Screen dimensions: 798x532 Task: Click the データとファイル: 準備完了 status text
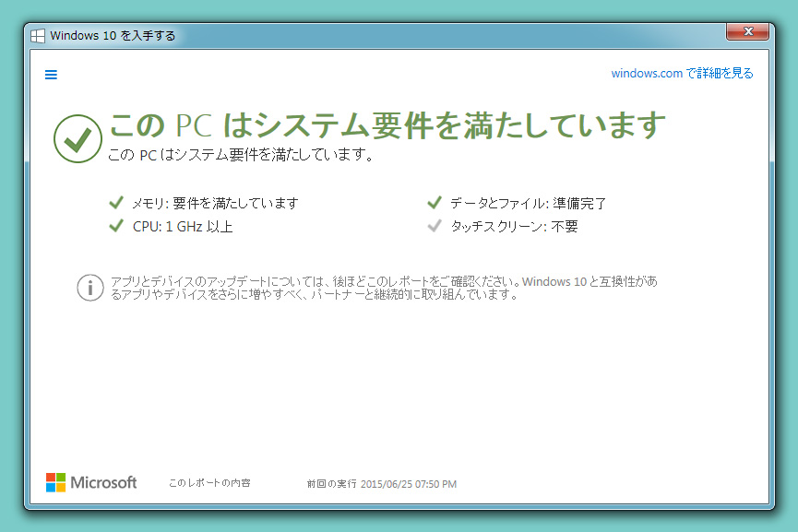pos(528,203)
